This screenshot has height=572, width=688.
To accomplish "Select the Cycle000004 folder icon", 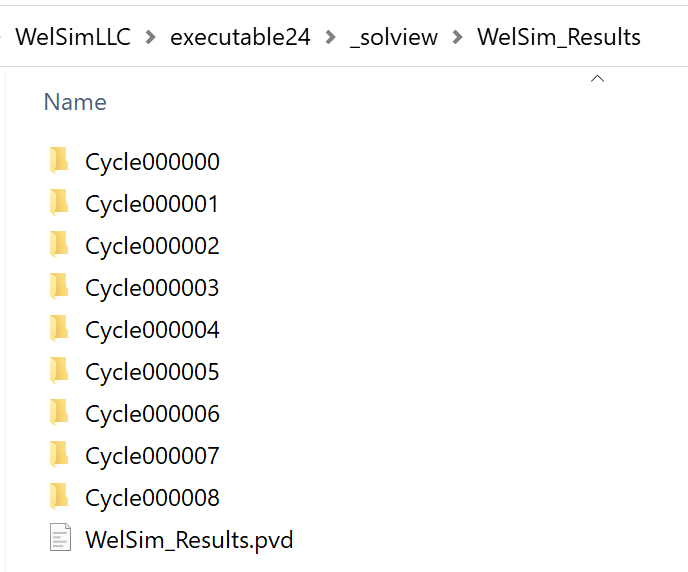I will coord(59,329).
